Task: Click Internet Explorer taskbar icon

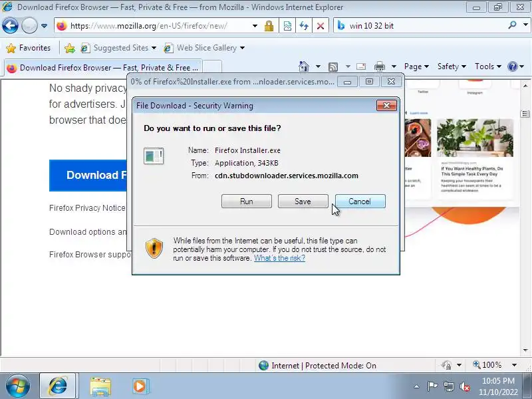Action: 58,386
